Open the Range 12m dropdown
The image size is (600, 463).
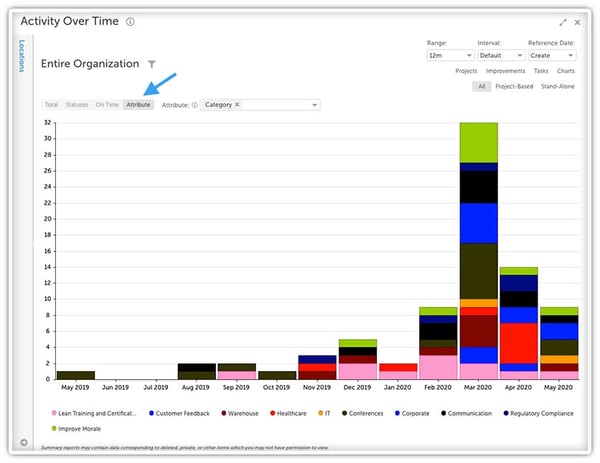pos(450,55)
